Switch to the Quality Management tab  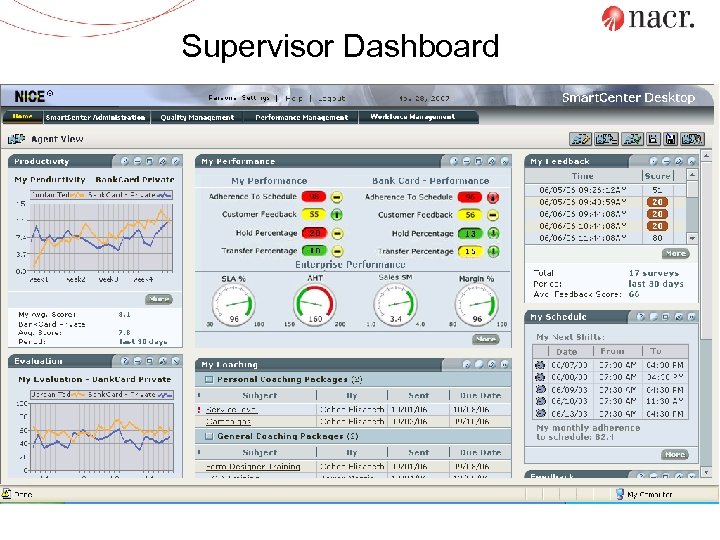(x=197, y=118)
